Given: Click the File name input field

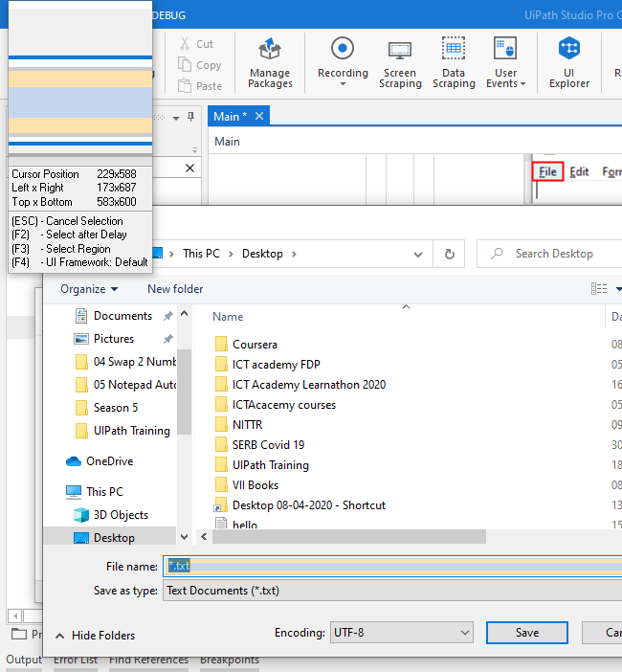Looking at the screenshot, I should click(x=392, y=566).
